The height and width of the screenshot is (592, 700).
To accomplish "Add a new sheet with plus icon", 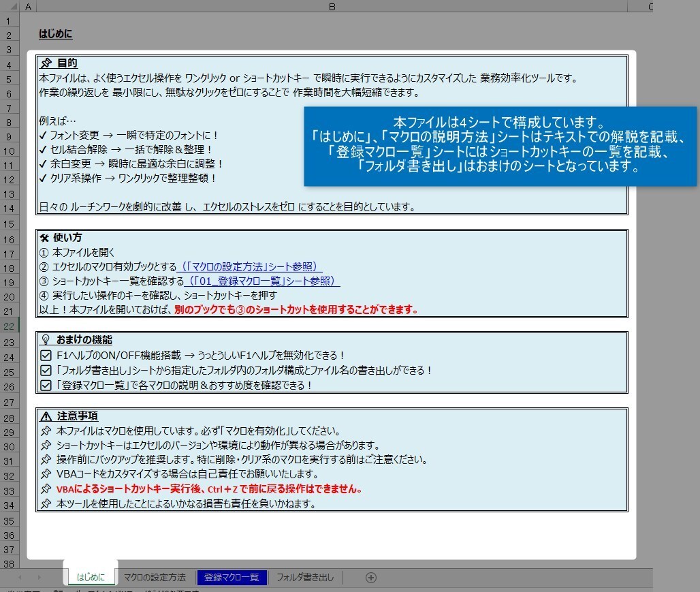I will point(370,577).
